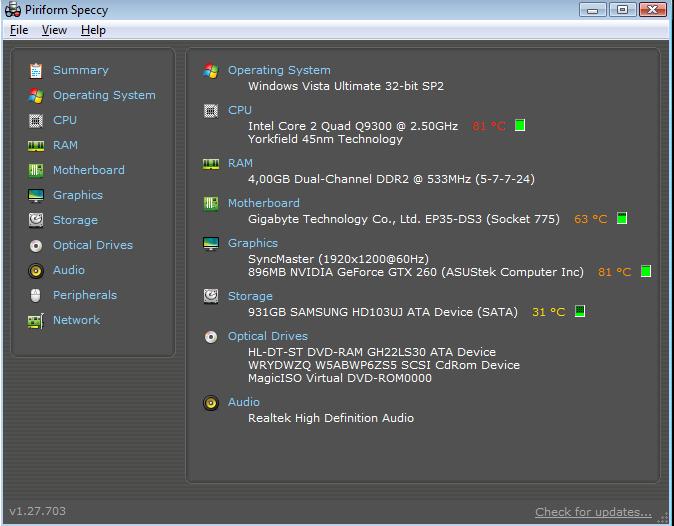The image size is (674, 526).
Task: Select Summary in the sidebar
Action: click(80, 70)
